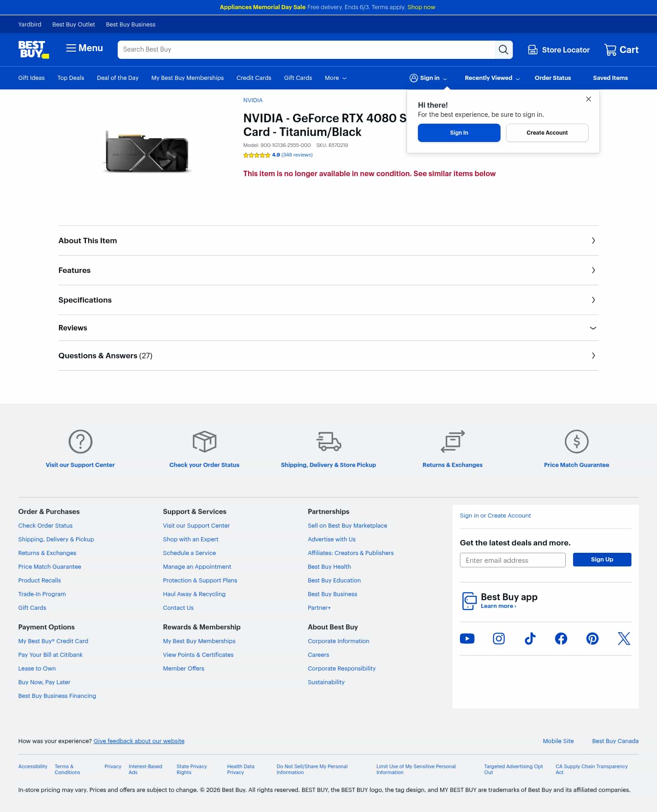Click the product star rating
Screen dimensions: 657x812
257,155
